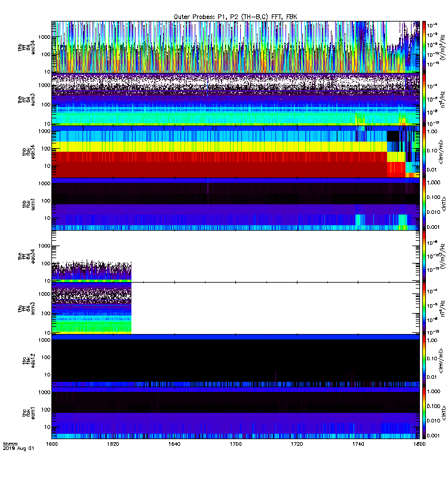Viewport: 448px width, 478px height.
Task: Click the '1640' time axis tick label
Action: pos(174,444)
